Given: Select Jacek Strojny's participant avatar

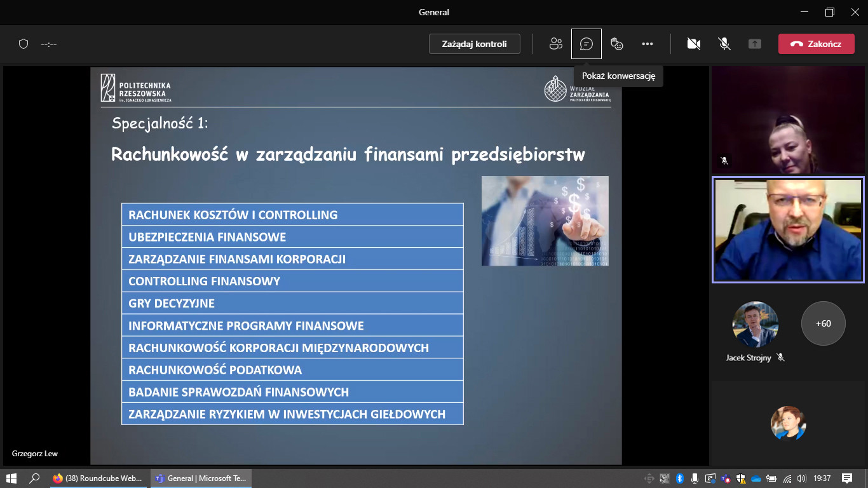Looking at the screenshot, I should pyautogui.click(x=755, y=324).
